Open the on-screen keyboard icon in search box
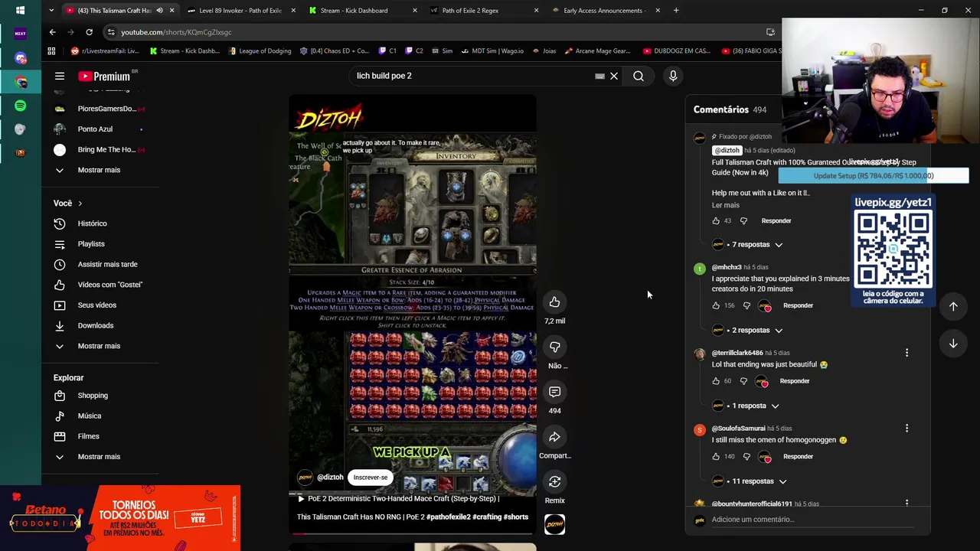 pos(600,76)
